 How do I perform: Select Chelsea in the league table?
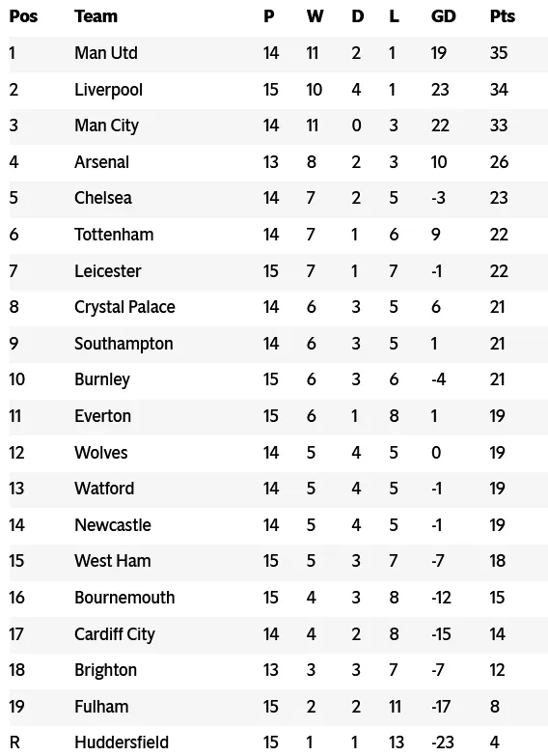coord(103,198)
